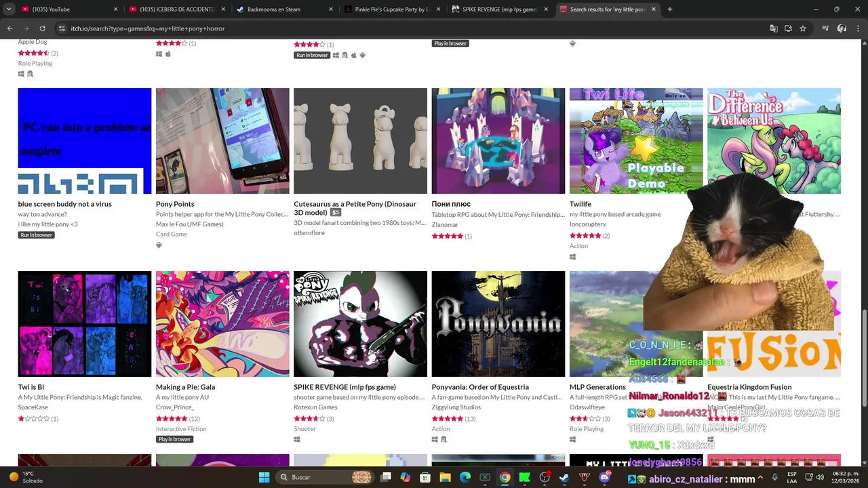
Task: Open the Пони плюс title link
Action: (451, 204)
